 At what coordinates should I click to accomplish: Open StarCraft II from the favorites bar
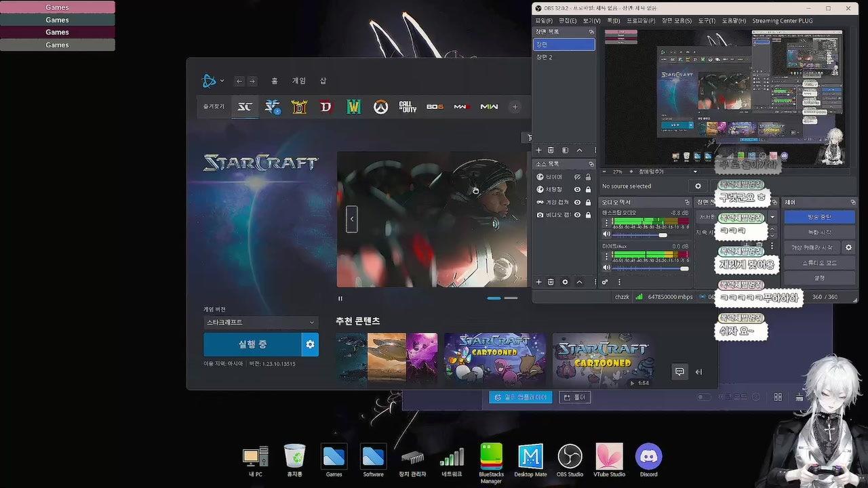(x=273, y=107)
